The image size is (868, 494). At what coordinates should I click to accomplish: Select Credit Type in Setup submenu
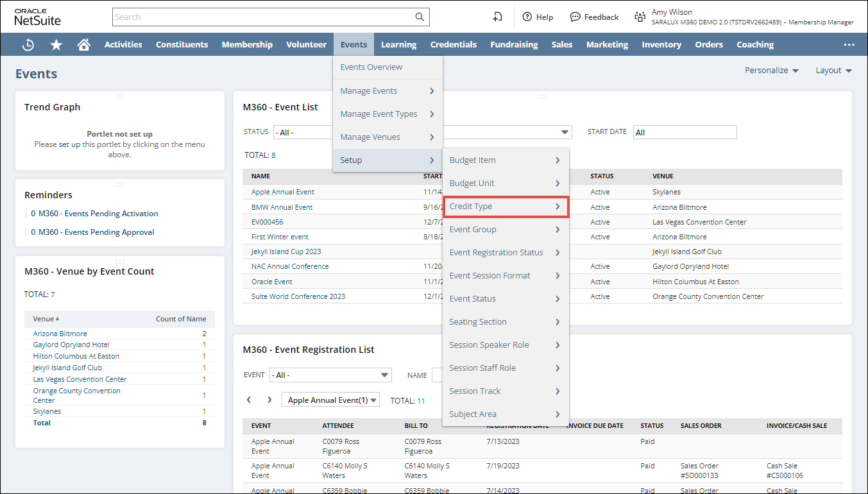click(x=506, y=207)
